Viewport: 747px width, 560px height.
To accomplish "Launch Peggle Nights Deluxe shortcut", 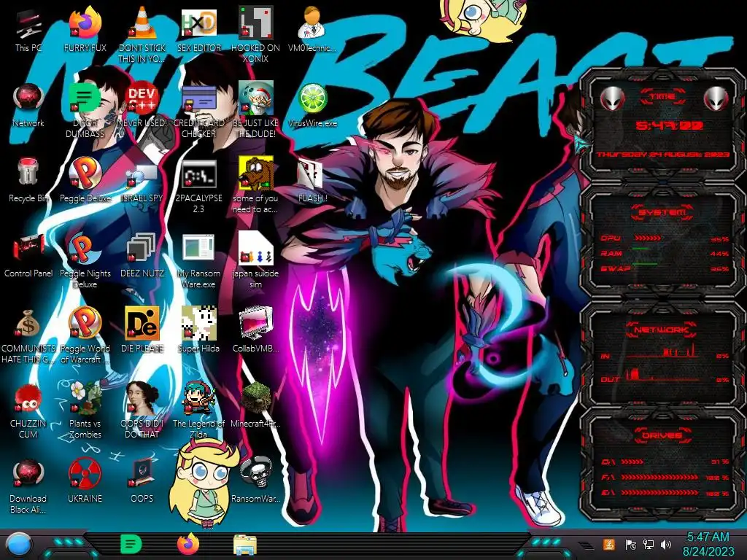I will pos(85,261).
